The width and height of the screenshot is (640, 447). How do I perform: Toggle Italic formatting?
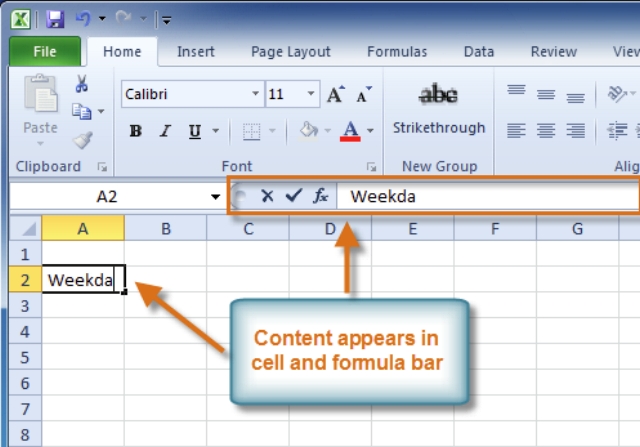click(165, 131)
